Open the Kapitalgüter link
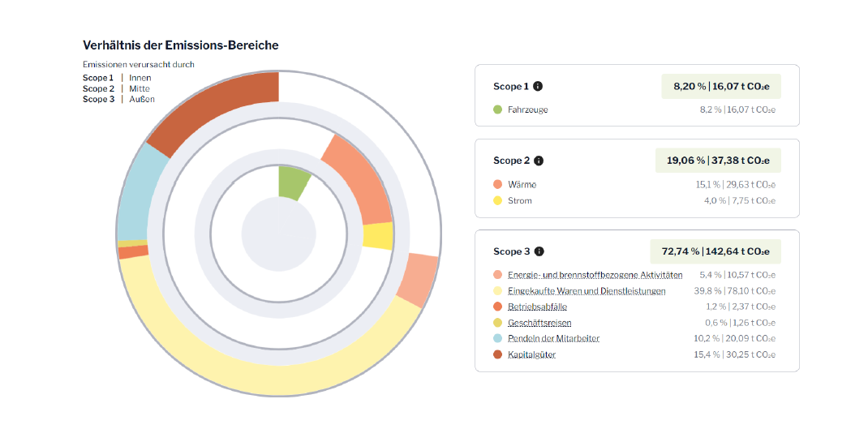The width and height of the screenshot is (868, 429). pyautogui.click(x=531, y=354)
